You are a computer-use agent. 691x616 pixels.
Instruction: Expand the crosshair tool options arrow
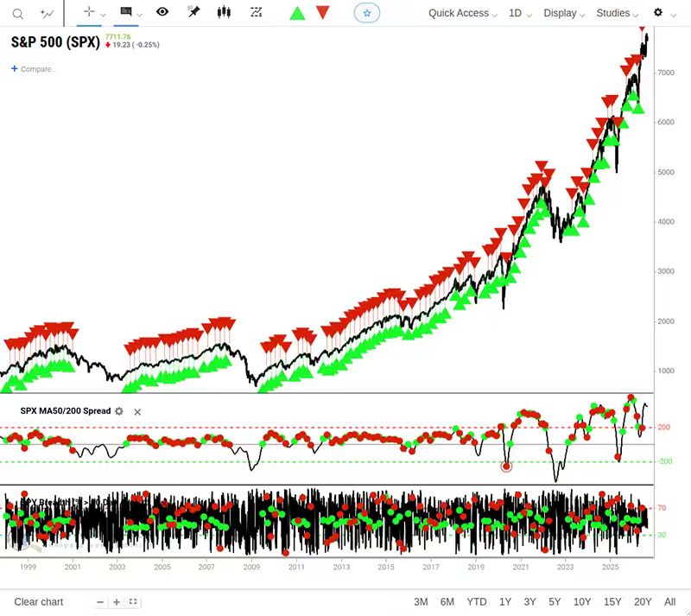(x=103, y=15)
